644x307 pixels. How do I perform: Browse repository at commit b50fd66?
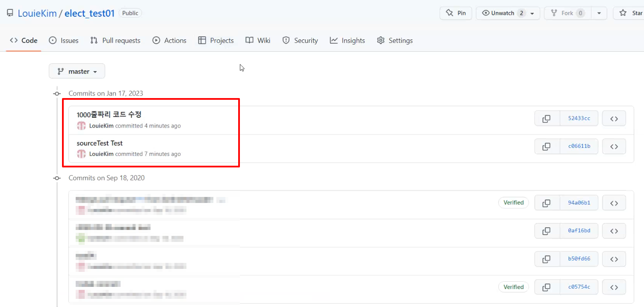tap(614, 259)
